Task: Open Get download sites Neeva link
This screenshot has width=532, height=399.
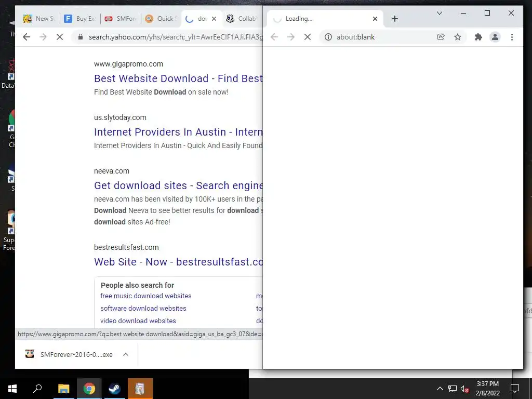Action: [x=178, y=185]
